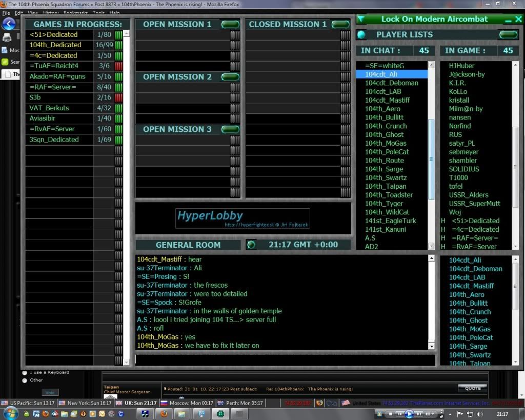Open the Bookmarks menu in Firefox
525x420 pixels.
(75, 13)
